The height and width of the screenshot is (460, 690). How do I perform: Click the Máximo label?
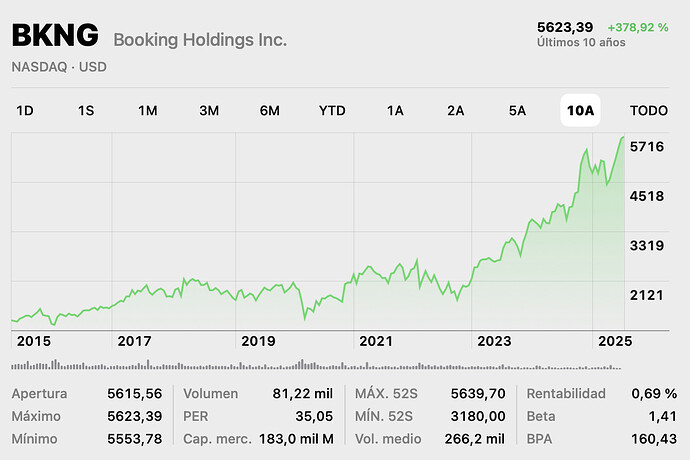tap(36, 416)
